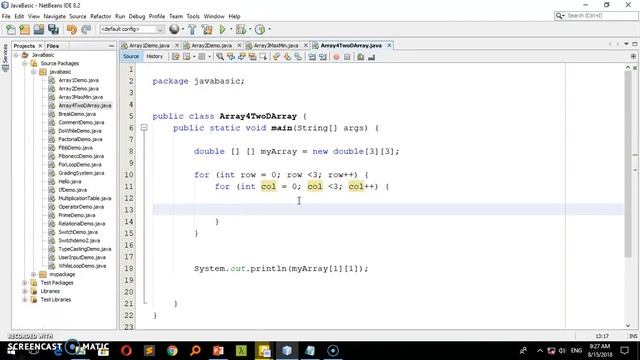
Task: Open the Services side panel
Action: pos(5,57)
